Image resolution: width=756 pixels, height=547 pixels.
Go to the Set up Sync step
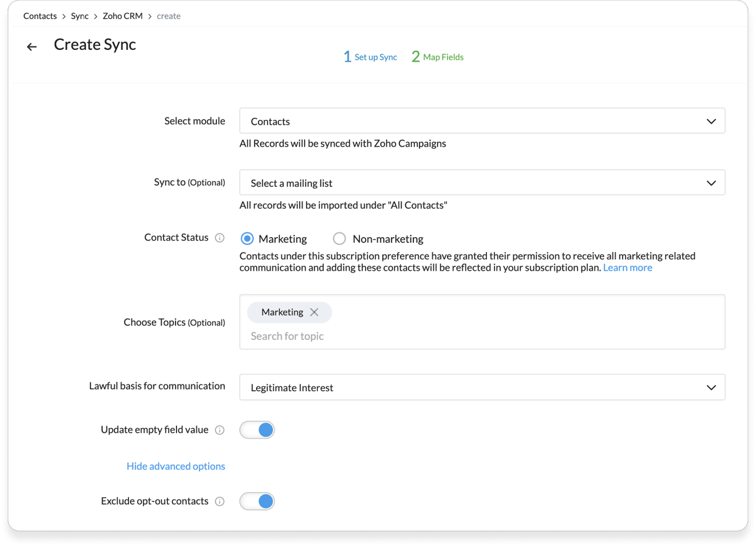click(370, 56)
